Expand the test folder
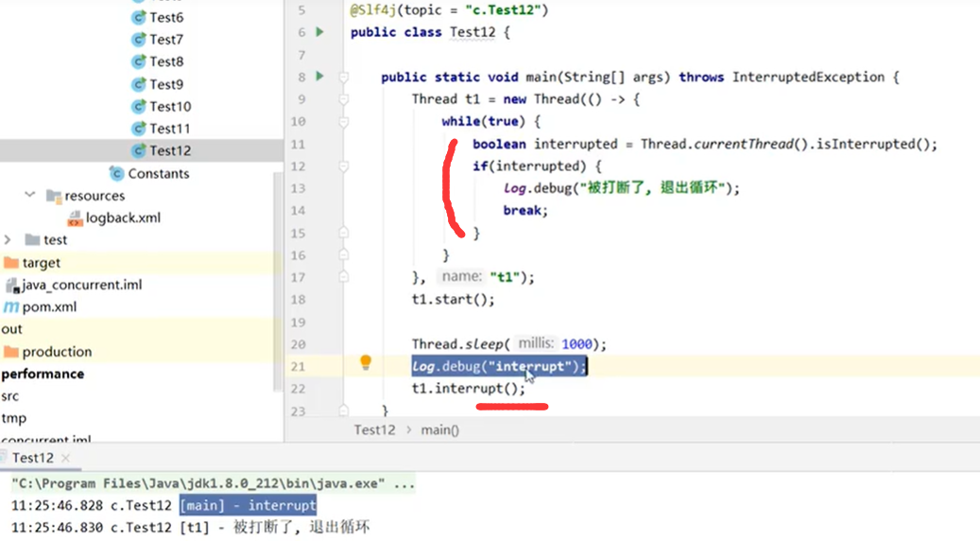Screen dimensions: 980x541 (x=8, y=239)
